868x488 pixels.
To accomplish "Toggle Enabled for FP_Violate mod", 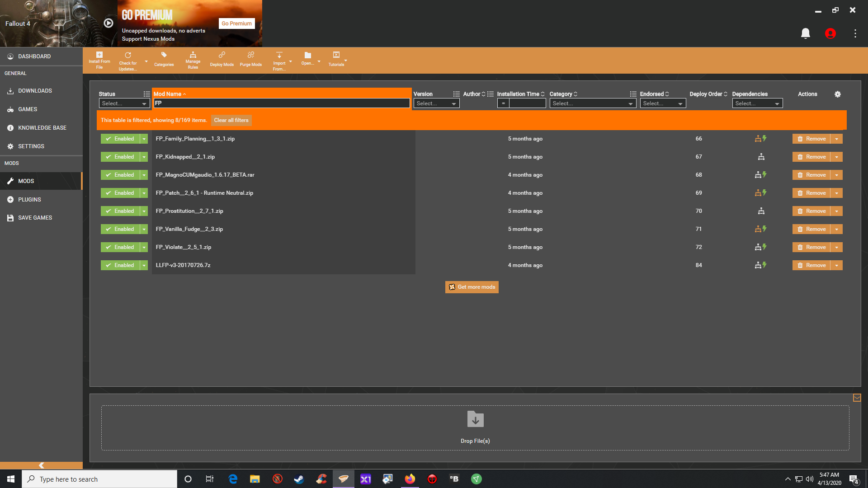I will point(120,247).
